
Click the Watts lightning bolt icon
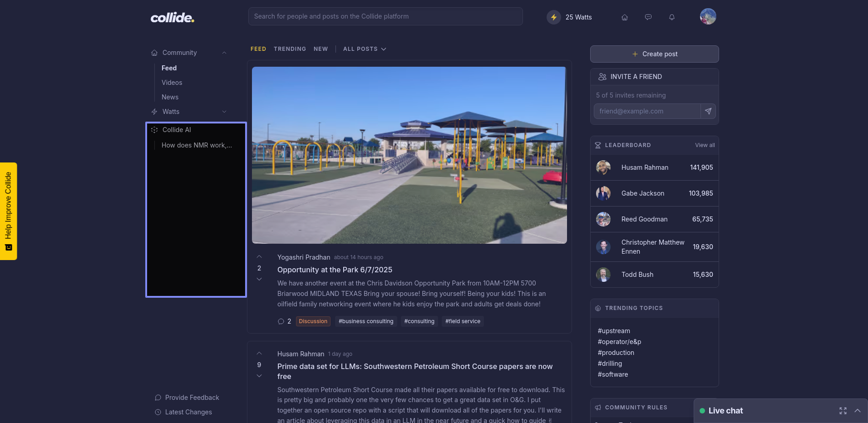pyautogui.click(x=554, y=17)
